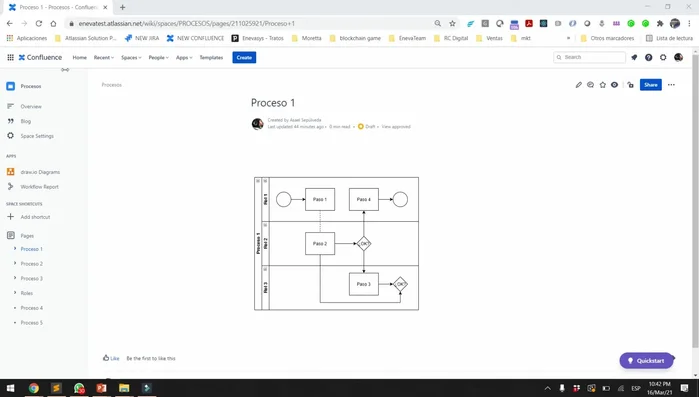Focus the Confluence Search field
The height and width of the screenshot is (397, 699).
589,57
